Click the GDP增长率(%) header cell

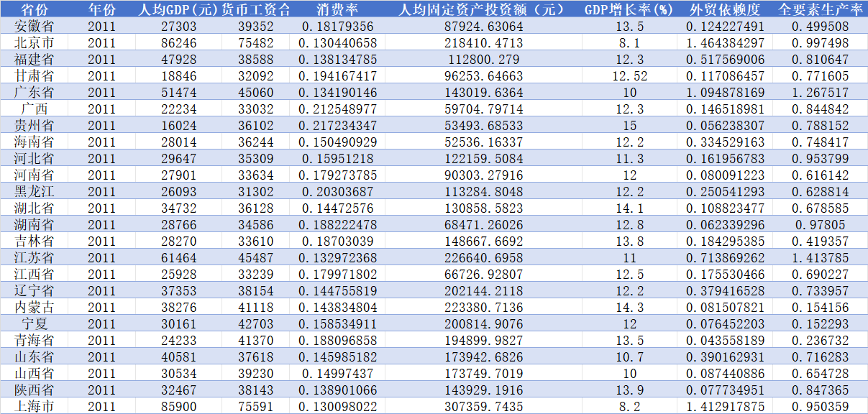629,9
